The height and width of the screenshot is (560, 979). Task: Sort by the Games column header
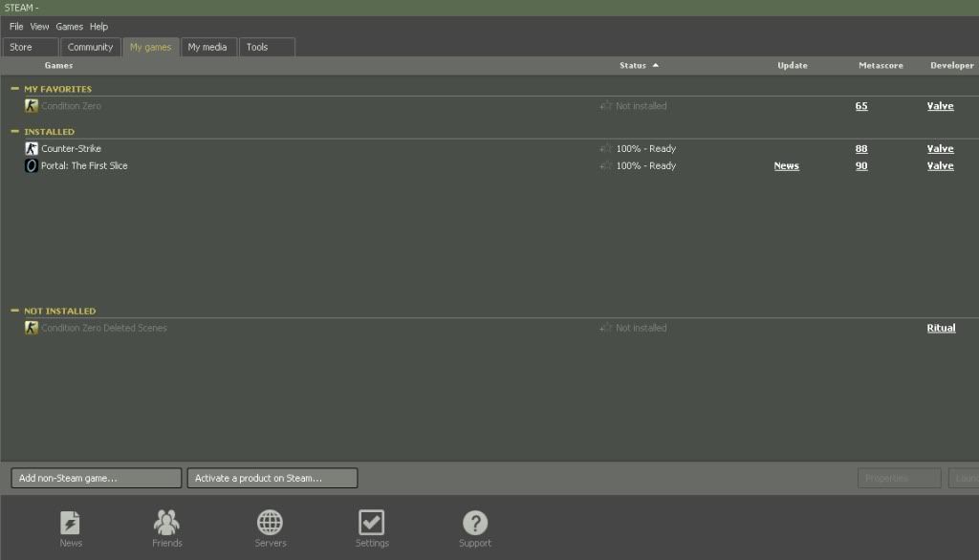[x=58, y=65]
